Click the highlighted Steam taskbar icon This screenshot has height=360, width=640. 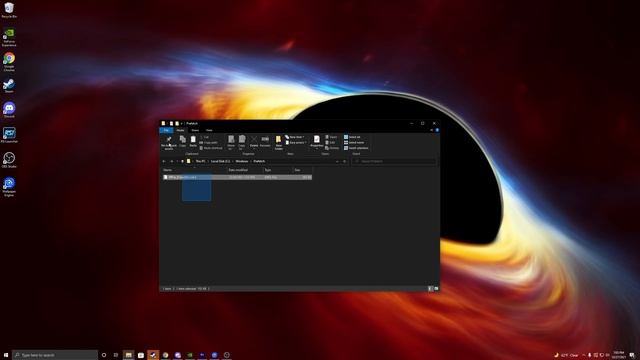tap(153, 355)
